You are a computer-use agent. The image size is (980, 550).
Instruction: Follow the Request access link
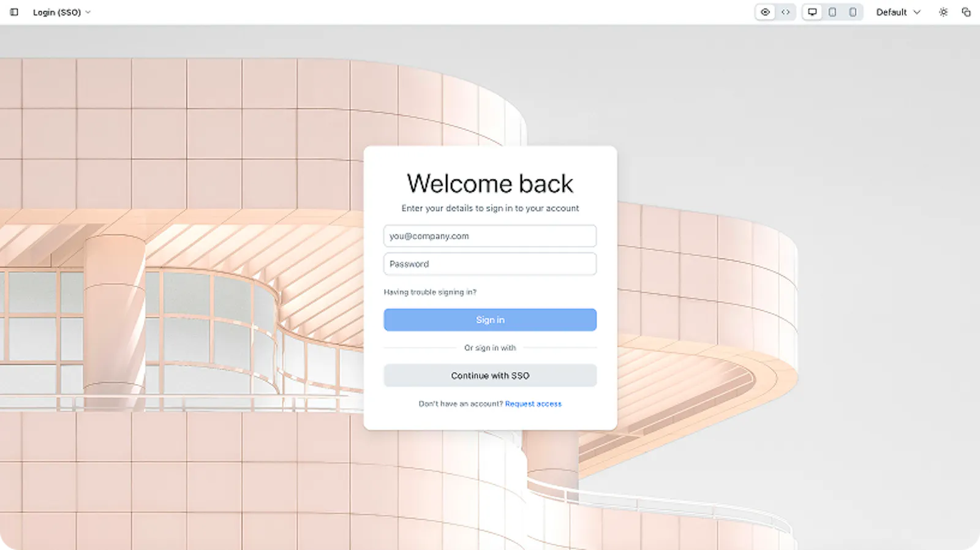(533, 404)
